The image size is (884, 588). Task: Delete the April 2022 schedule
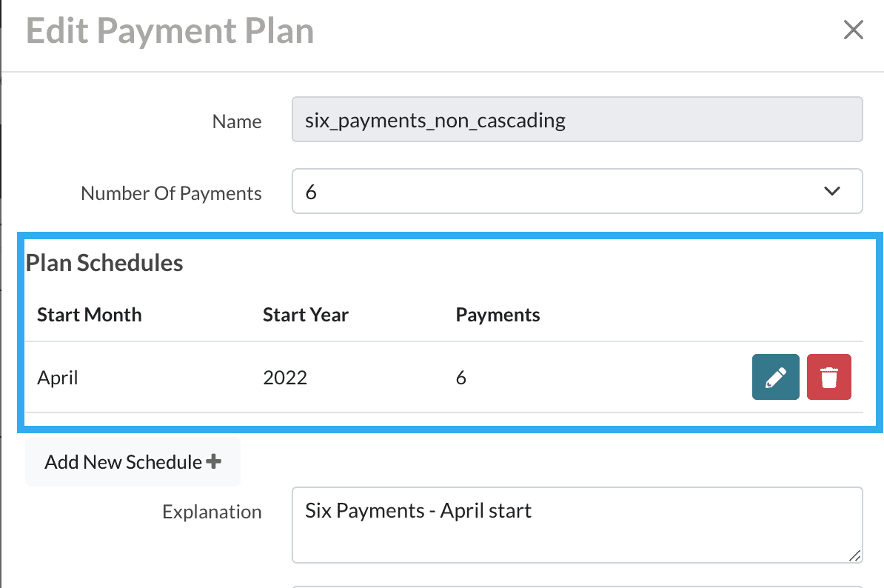[x=829, y=378]
